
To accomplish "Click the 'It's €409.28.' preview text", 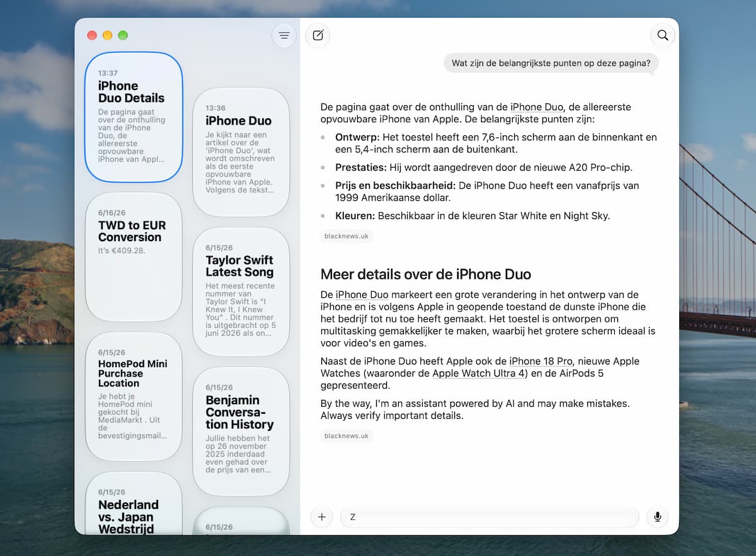I will click(122, 251).
